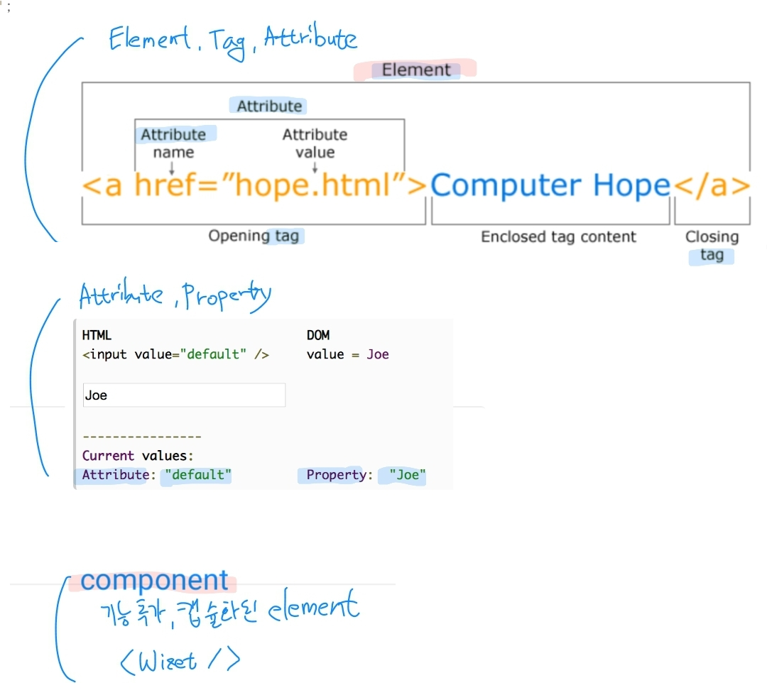Expand the Element bounding box
This screenshot has height=700, width=767.
[x=415, y=82]
